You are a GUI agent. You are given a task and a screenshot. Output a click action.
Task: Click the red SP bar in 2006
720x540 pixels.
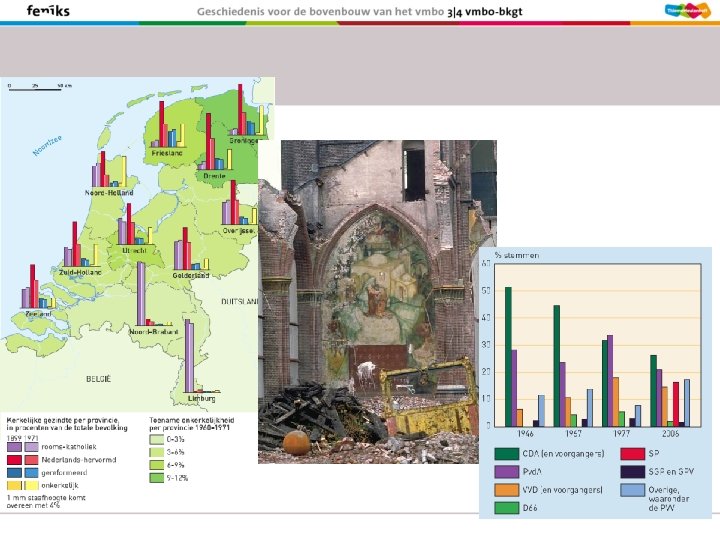pyautogui.click(x=676, y=405)
